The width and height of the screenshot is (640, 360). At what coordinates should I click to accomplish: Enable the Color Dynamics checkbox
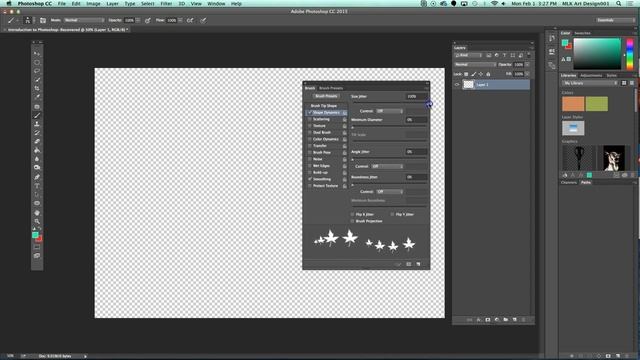pyautogui.click(x=309, y=139)
